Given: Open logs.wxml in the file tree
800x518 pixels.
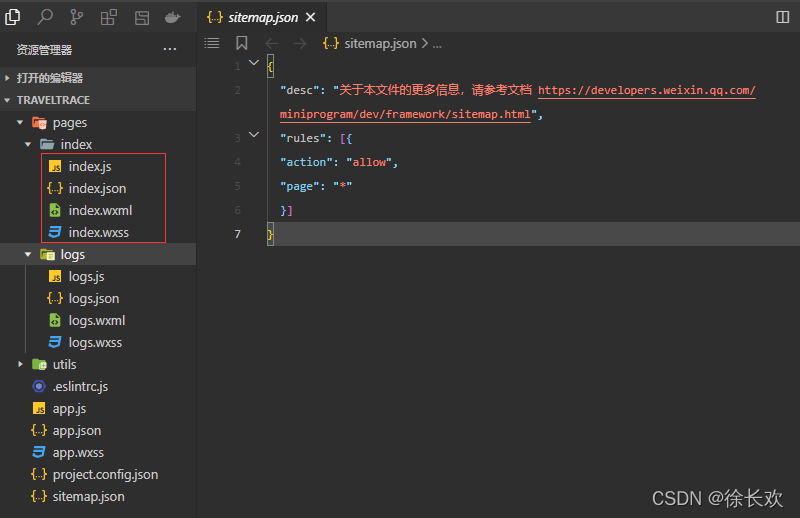Looking at the screenshot, I should tap(96, 320).
